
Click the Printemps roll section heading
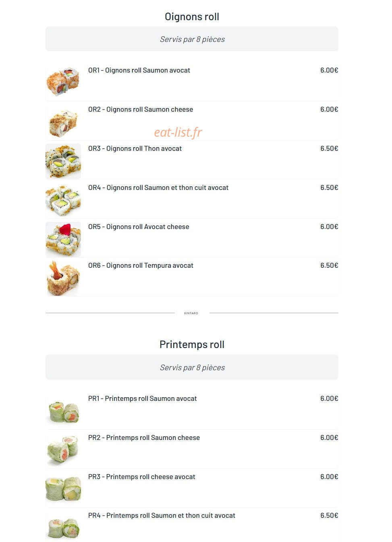(x=192, y=344)
